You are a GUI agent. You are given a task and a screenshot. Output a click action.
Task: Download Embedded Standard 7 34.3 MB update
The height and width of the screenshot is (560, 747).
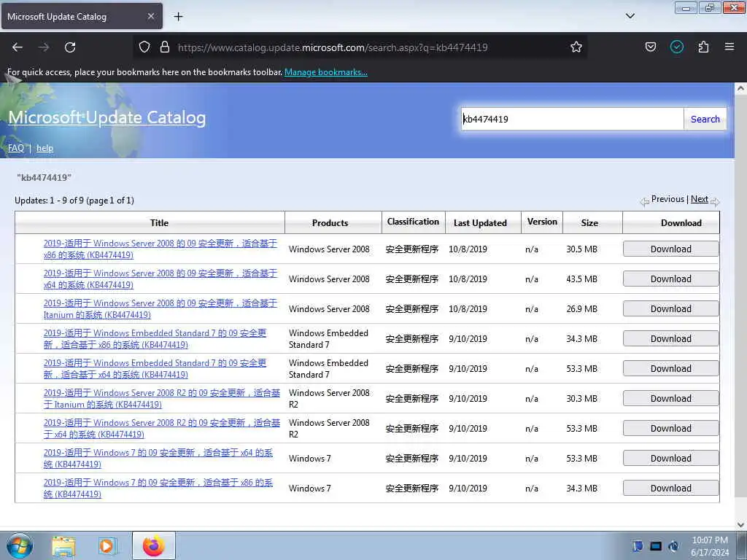(x=671, y=338)
